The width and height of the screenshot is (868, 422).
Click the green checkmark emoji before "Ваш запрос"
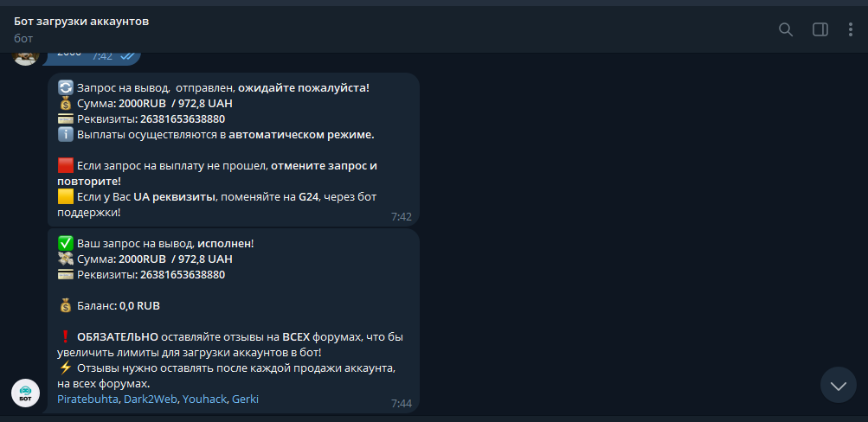(66, 244)
